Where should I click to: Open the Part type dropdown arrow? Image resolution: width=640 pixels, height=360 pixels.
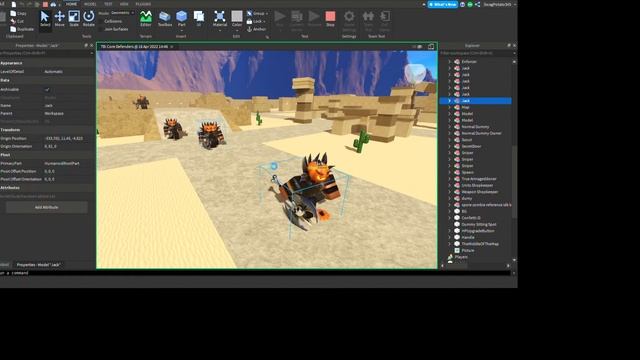click(x=181, y=30)
